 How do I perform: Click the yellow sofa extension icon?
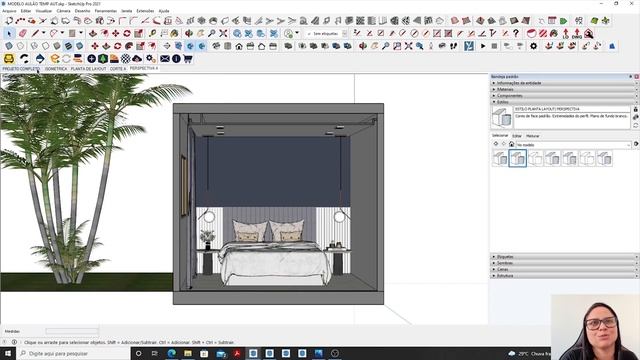(9, 59)
